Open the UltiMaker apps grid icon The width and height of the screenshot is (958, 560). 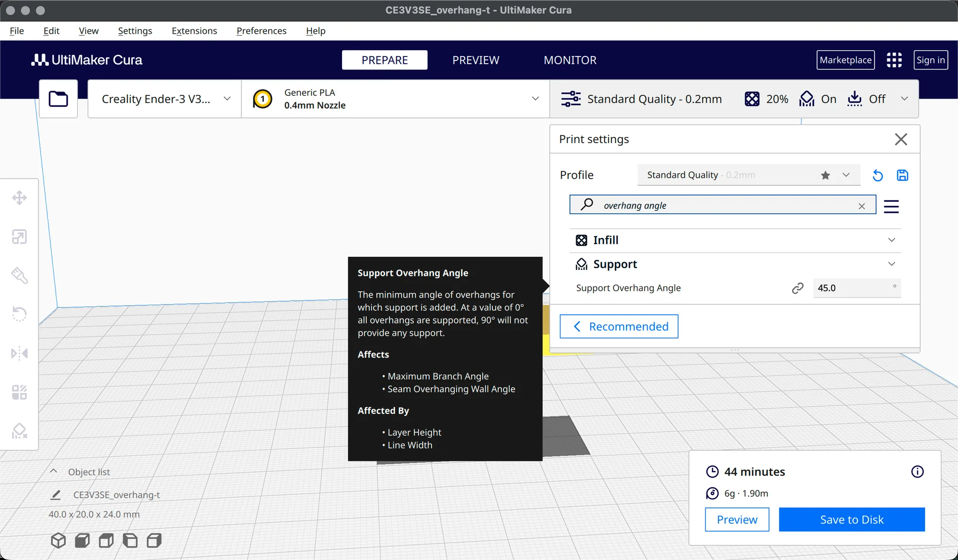pyautogui.click(x=894, y=60)
